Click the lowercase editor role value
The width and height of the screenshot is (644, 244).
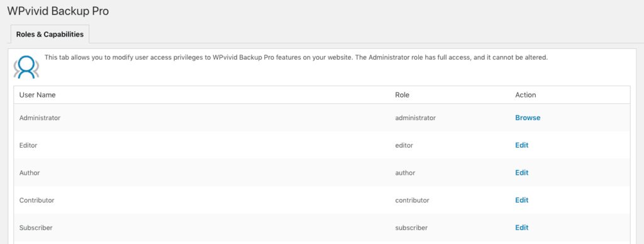404,145
